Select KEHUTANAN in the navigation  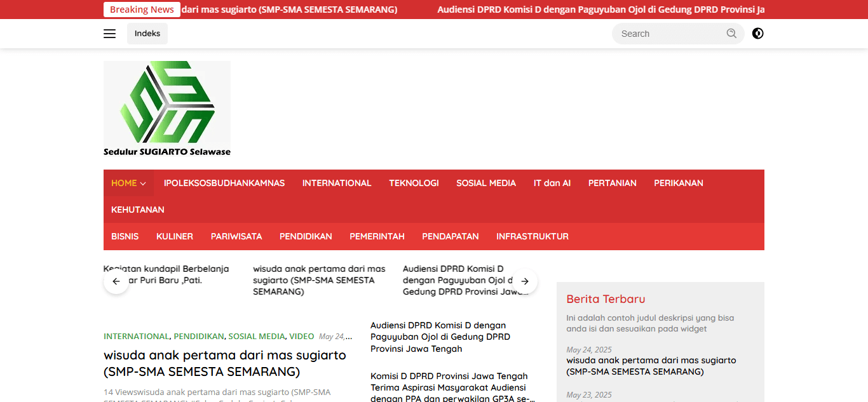[x=138, y=210]
